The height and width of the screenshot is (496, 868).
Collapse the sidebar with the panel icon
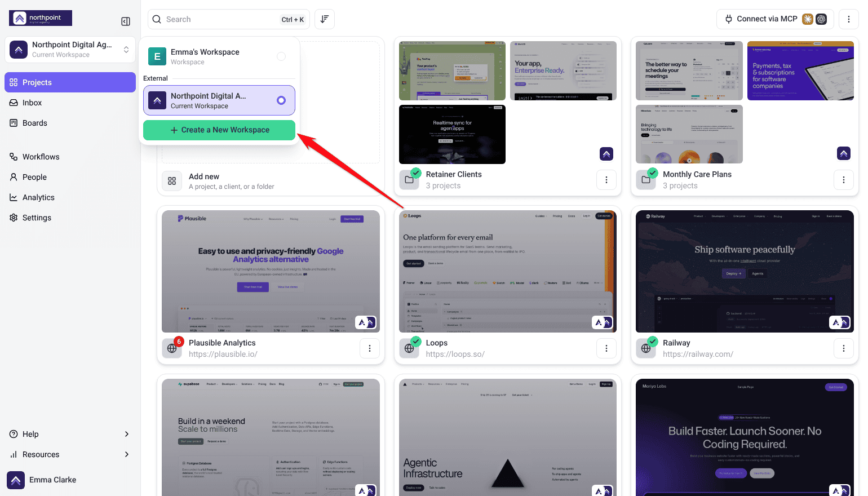(126, 21)
